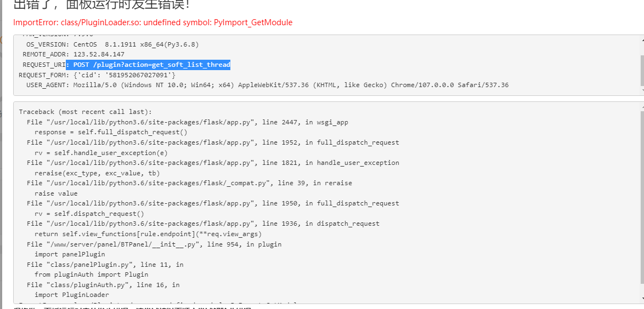
Task: Click the "import panelPlugin" line
Action: [x=70, y=254]
